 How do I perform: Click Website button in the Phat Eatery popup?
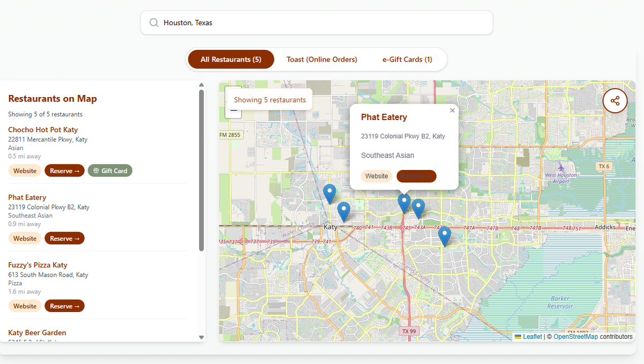point(377,176)
